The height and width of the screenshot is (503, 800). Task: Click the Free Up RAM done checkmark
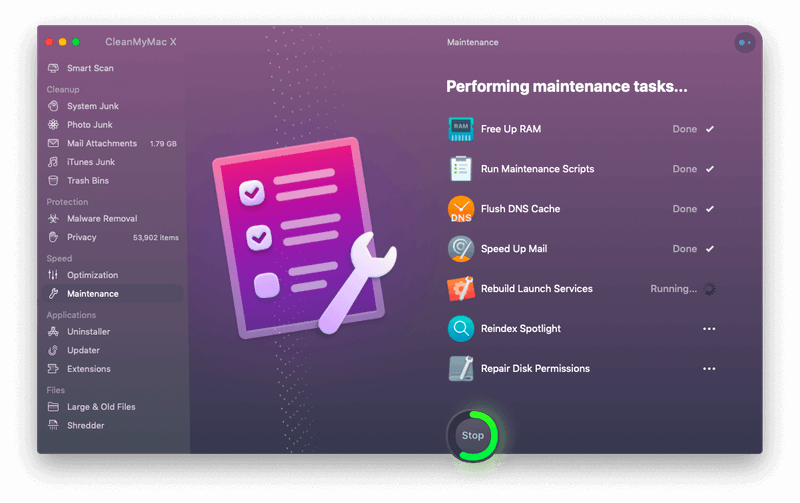(x=710, y=129)
